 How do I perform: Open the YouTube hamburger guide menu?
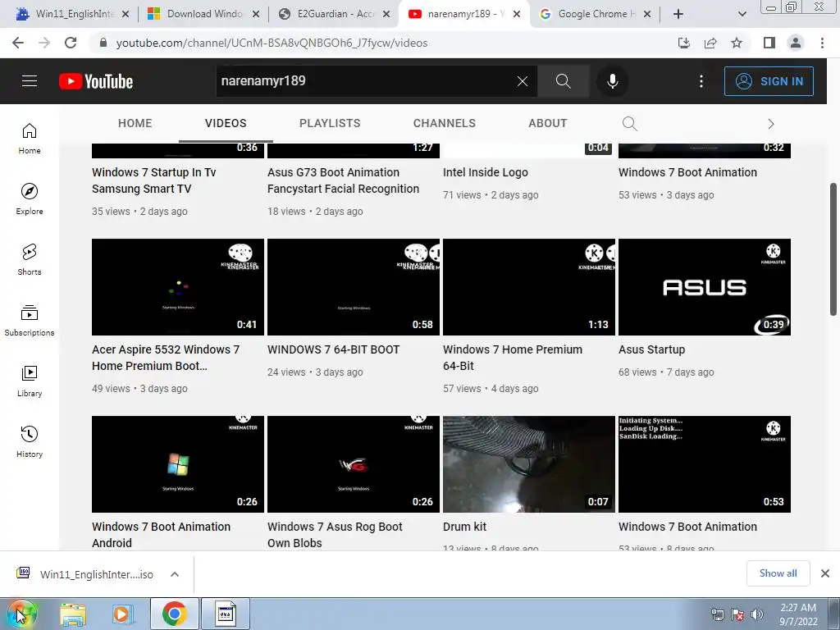click(x=30, y=81)
